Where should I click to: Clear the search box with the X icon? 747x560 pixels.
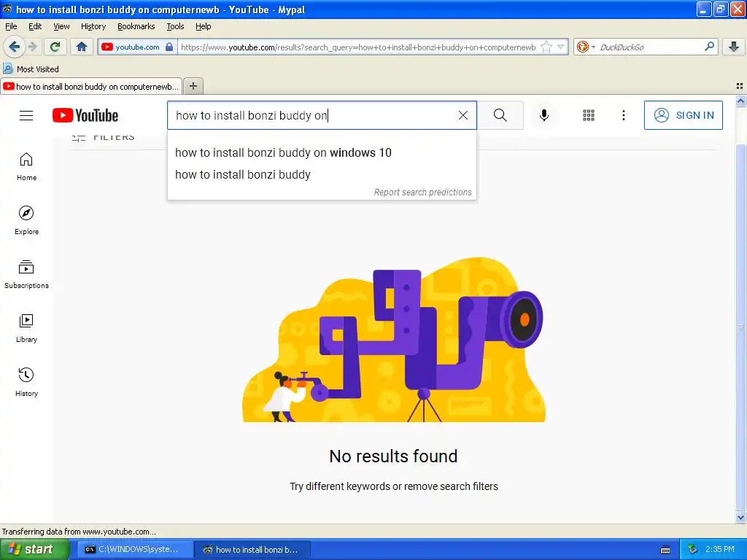463,115
